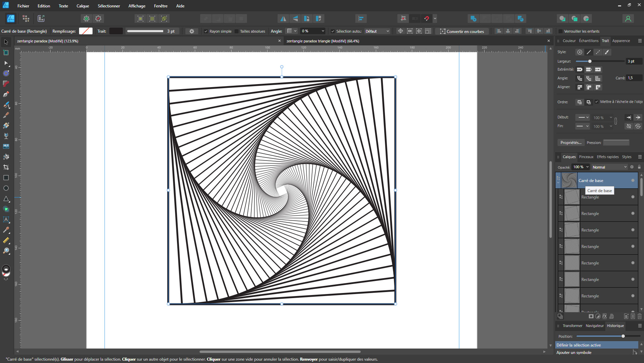Click the Zoom tool icon

click(x=6, y=251)
